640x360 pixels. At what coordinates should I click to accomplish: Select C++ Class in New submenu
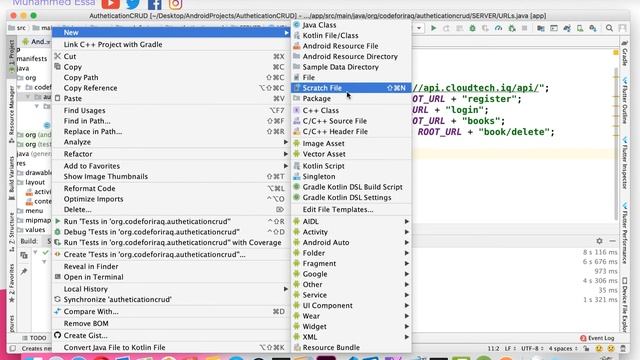(351, 110)
